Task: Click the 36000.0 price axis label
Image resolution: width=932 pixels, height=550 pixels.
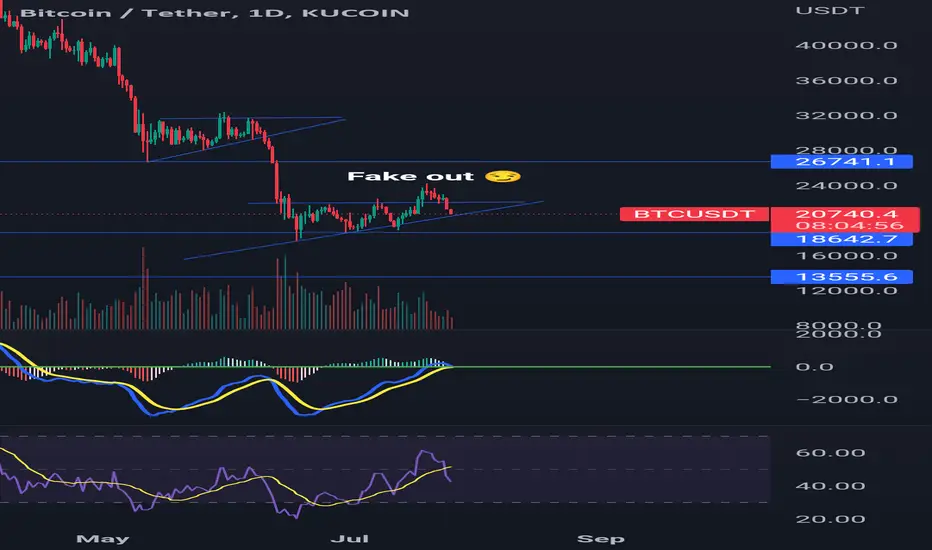Action: point(846,81)
